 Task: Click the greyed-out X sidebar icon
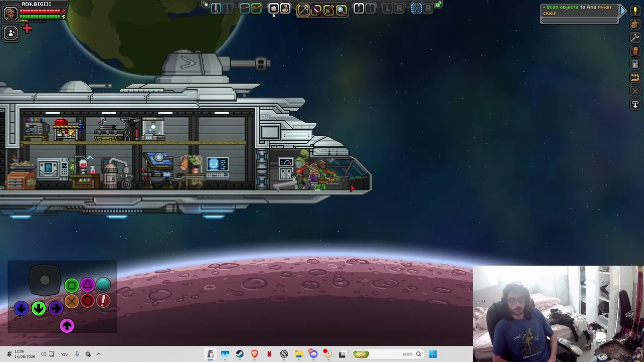pyautogui.click(x=635, y=92)
